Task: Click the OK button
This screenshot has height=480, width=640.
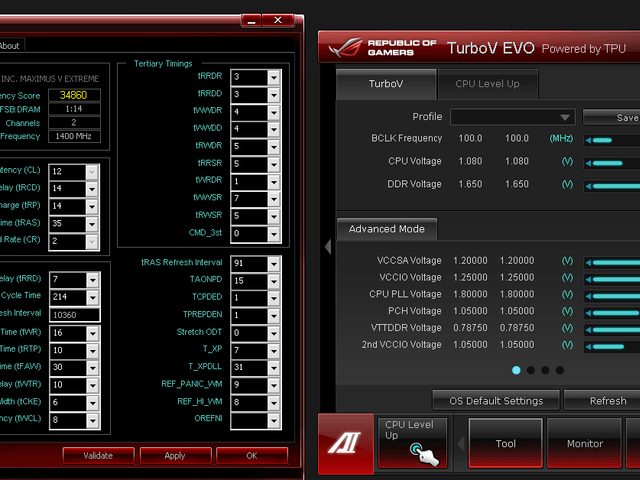Action: coord(252,456)
